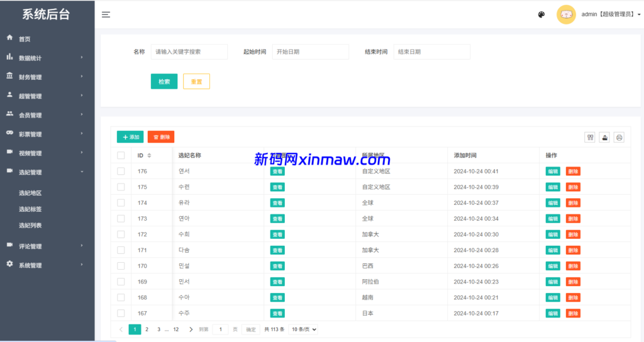This screenshot has height=342, width=644.
Task: Click 删除 for row ID 168
Action: [x=573, y=297]
